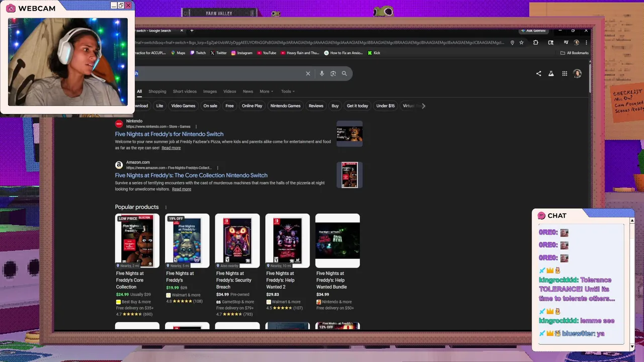644x362 pixels.
Task: Click Read more under Nintendo result
Action: (171, 148)
